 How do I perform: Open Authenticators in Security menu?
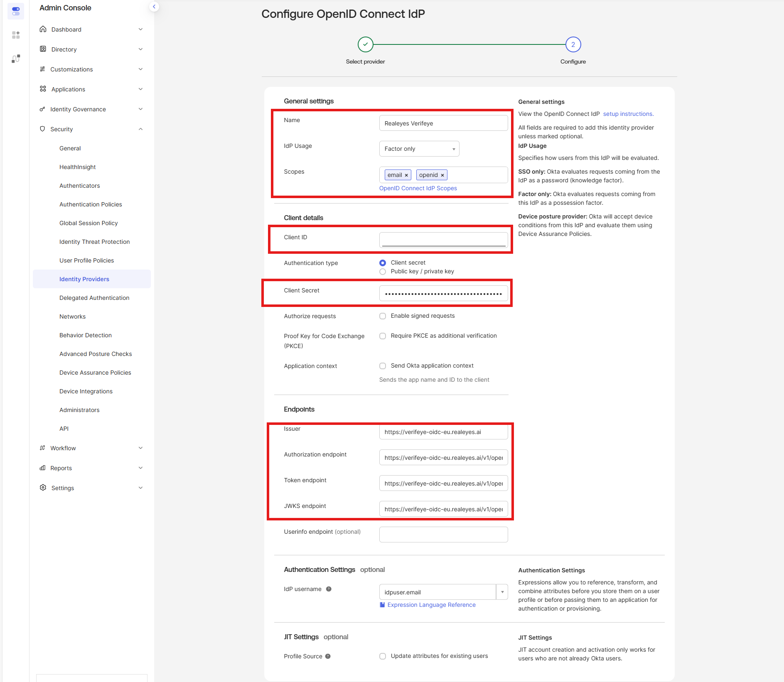79,186
